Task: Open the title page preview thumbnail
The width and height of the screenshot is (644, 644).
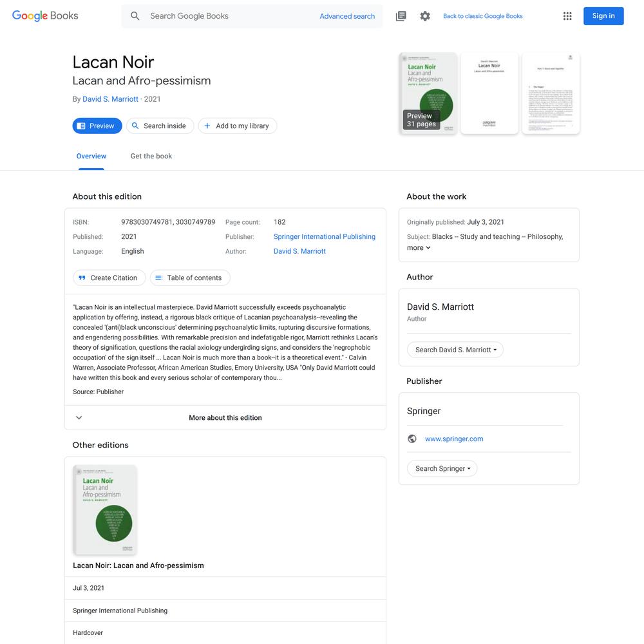Action: (489, 93)
